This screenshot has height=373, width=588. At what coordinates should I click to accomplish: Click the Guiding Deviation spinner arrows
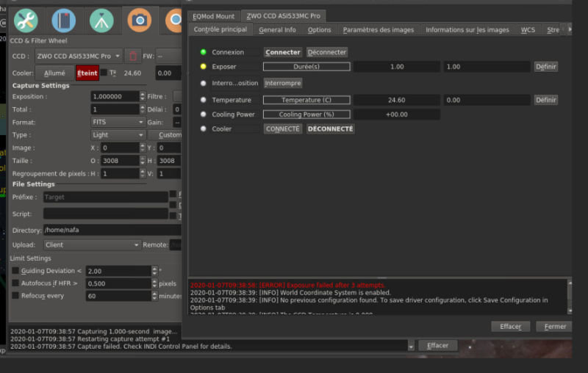(x=154, y=271)
